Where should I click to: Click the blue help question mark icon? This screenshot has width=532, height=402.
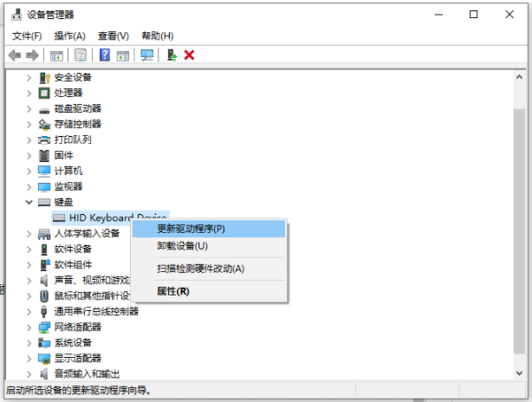pyautogui.click(x=104, y=55)
